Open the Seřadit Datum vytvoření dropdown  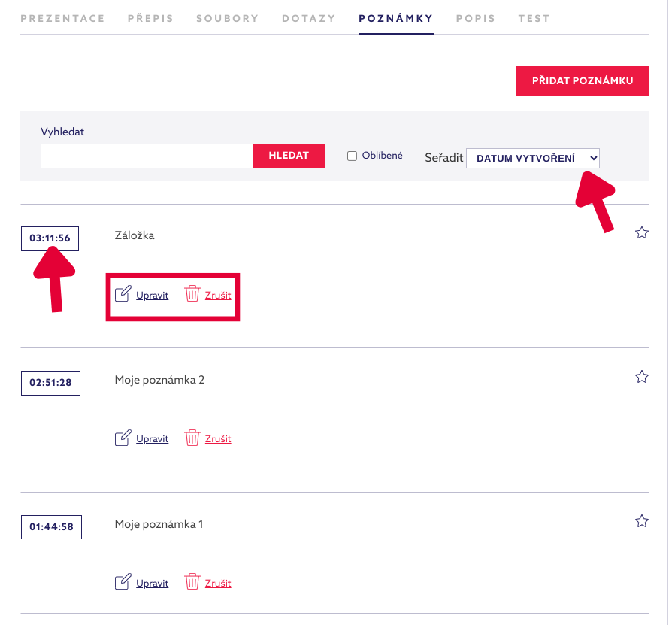533,158
